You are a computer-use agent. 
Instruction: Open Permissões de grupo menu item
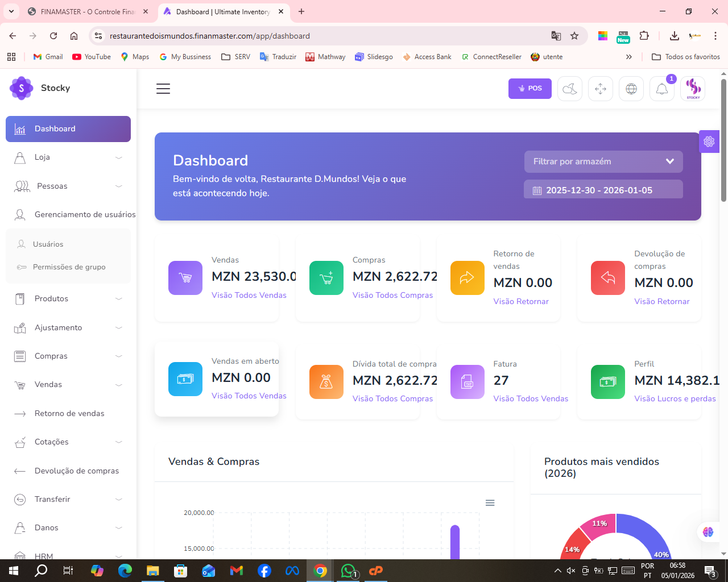(69, 267)
